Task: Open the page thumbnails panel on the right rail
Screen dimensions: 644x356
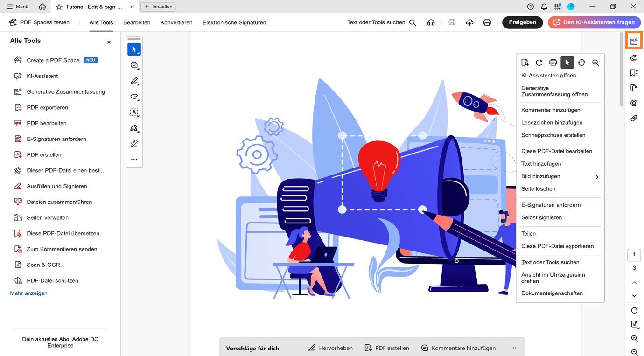Action: [x=634, y=88]
